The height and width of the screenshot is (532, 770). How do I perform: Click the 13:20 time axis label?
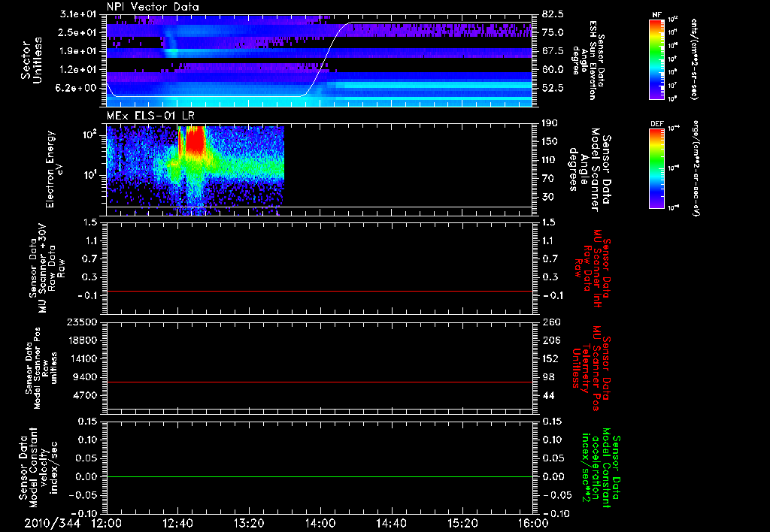click(249, 523)
